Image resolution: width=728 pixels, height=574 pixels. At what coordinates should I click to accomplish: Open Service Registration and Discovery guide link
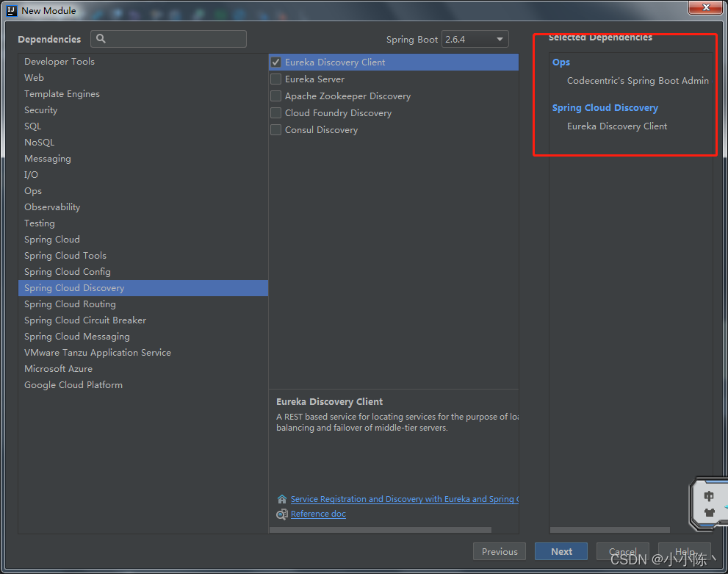(x=404, y=499)
